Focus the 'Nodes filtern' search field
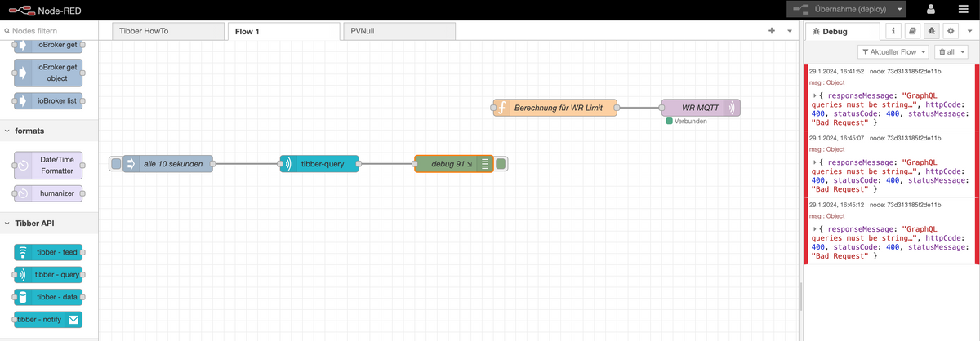Image resolution: width=980 pixels, height=341 pixels. pos(49,31)
